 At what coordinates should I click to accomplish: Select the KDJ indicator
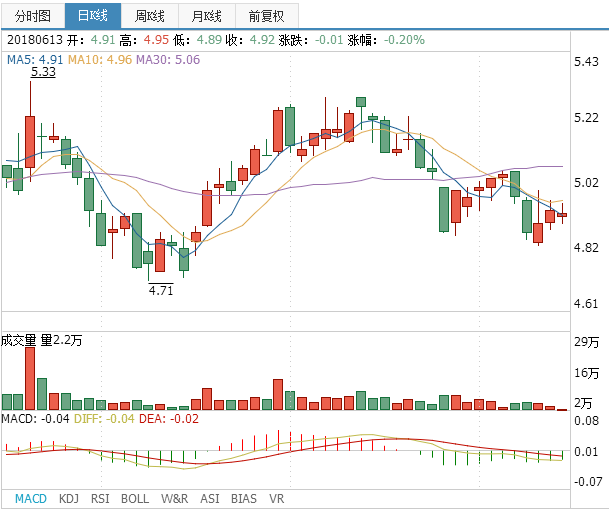tap(69, 498)
